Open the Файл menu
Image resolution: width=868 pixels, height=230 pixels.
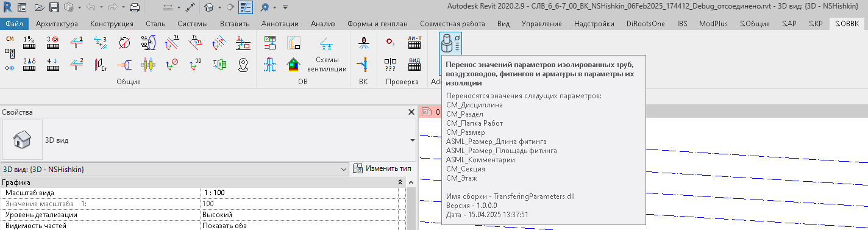(x=15, y=24)
